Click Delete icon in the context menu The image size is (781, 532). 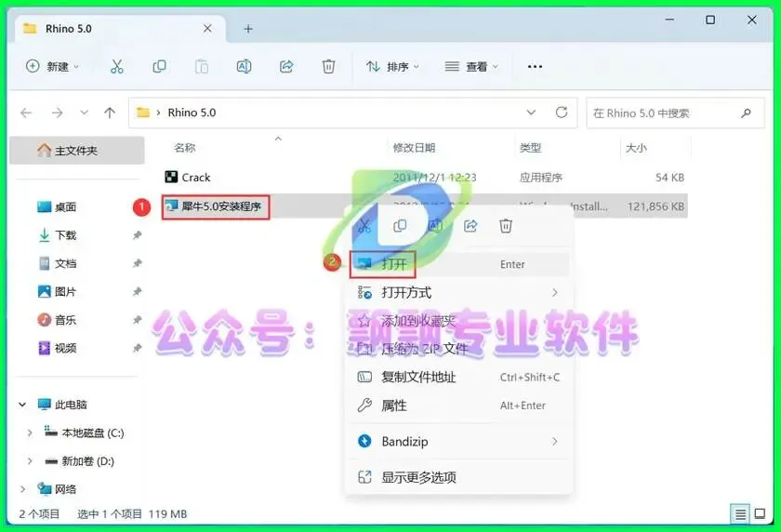click(506, 226)
